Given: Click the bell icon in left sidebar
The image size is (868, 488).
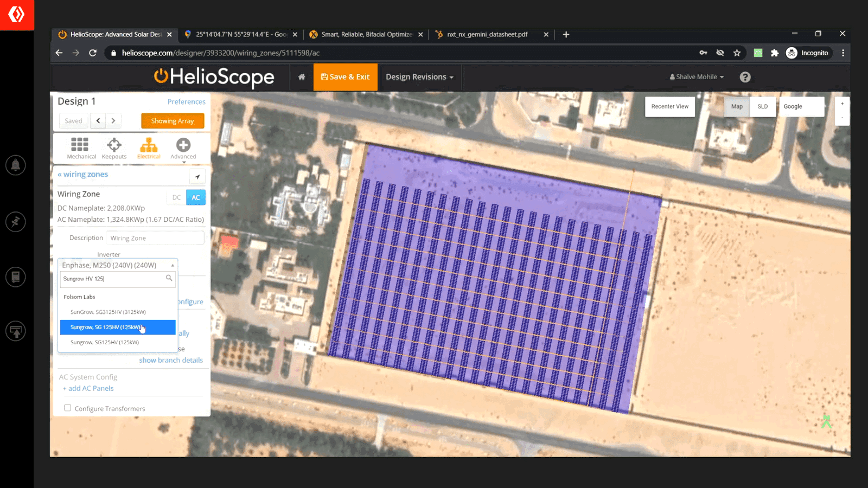Looking at the screenshot, I should pos(16,165).
